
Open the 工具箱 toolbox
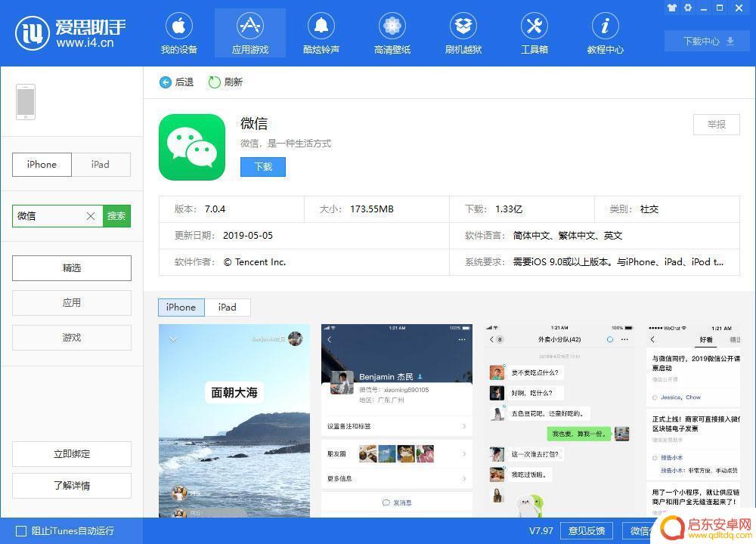(534, 34)
